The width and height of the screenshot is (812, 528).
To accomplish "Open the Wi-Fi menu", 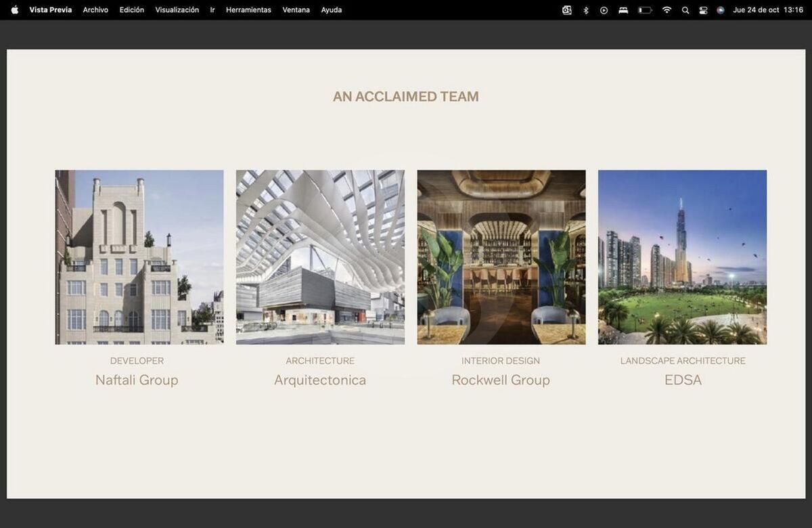I will [x=667, y=10].
